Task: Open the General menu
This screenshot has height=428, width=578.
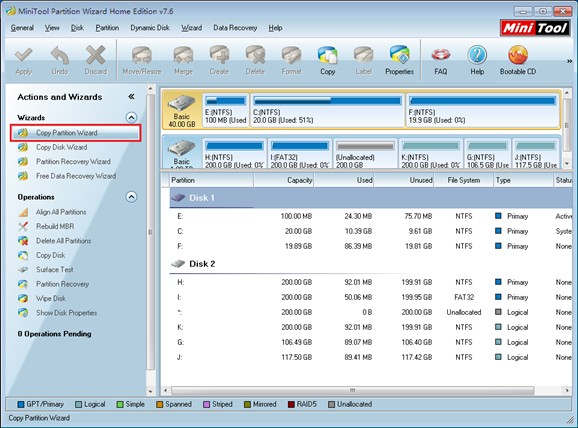Action: tap(22, 28)
